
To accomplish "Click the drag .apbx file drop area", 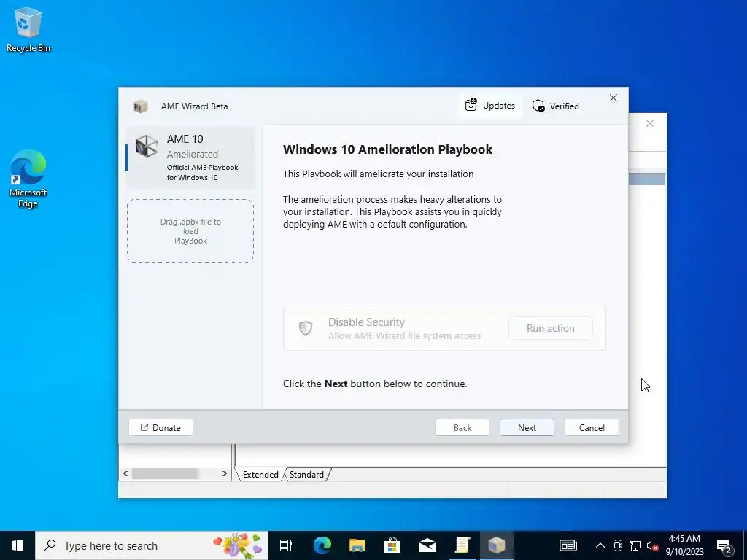I will [x=190, y=231].
